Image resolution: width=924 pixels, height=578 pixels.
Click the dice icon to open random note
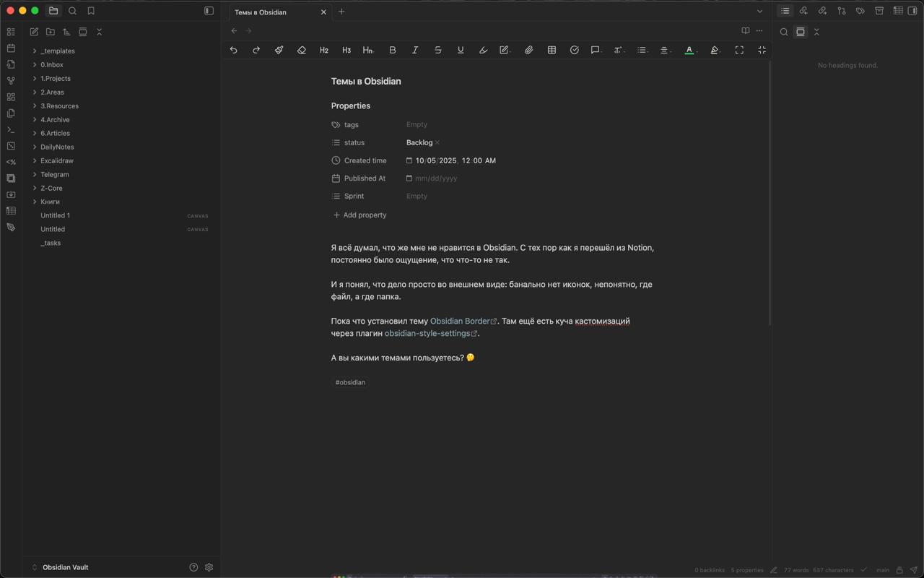pos(11,147)
